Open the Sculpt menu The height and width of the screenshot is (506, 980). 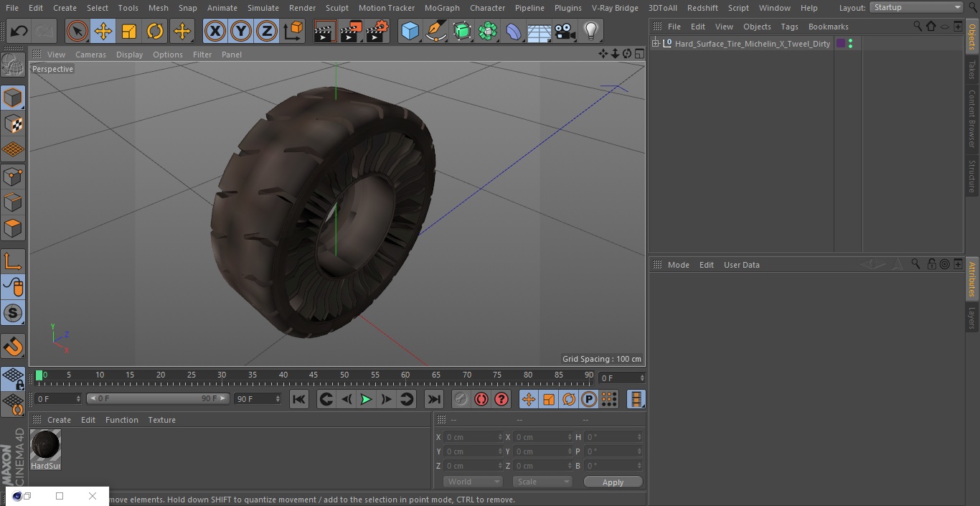(x=336, y=8)
